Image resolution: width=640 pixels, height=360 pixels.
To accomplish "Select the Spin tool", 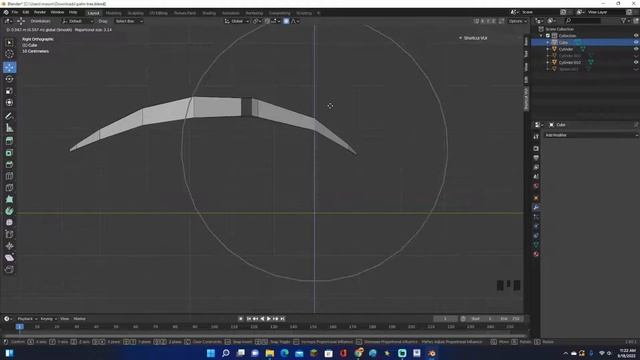I will (x=9, y=211).
